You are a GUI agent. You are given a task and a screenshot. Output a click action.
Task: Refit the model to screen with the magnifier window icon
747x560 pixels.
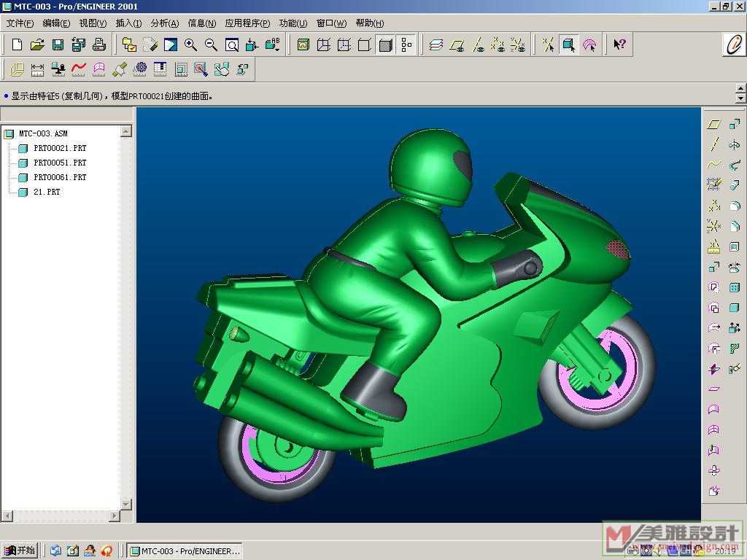[231, 44]
